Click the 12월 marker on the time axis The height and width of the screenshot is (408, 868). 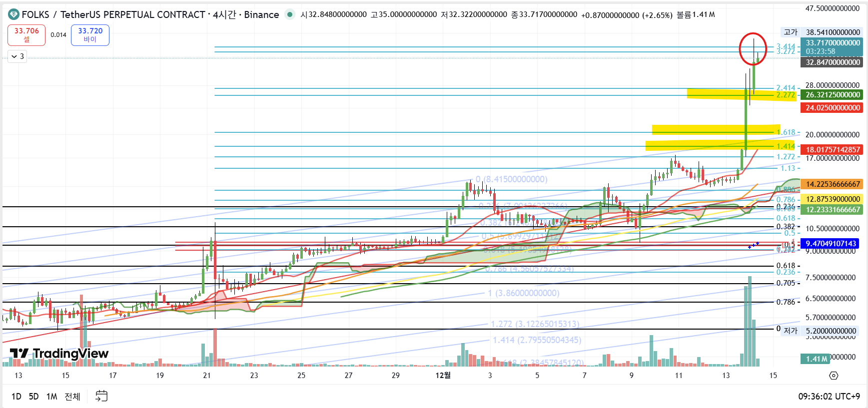(x=443, y=375)
